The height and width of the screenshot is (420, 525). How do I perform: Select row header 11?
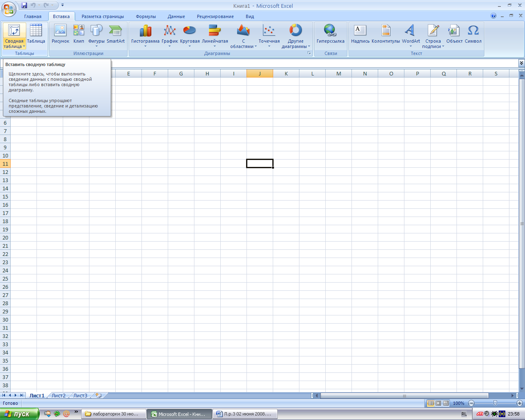click(5, 164)
